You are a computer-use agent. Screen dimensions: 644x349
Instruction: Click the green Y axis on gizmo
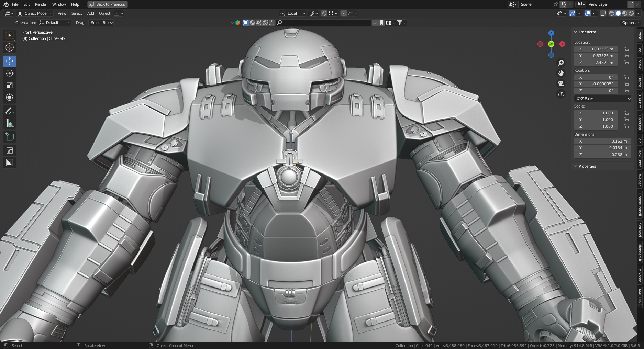pyautogui.click(x=551, y=44)
